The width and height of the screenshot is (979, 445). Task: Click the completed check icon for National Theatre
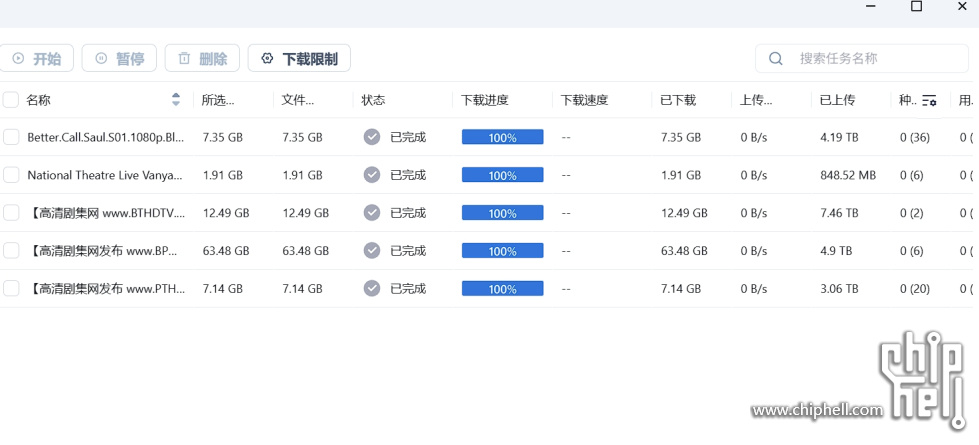click(x=372, y=175)
